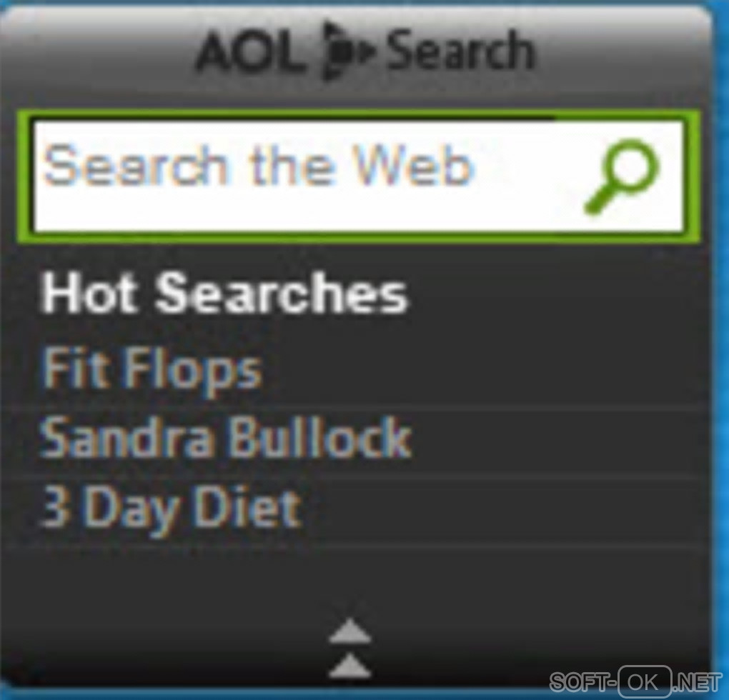Click the green magnifying glass search icon
Viewport: 729px width, 700px height.
[x=621, y=176]
